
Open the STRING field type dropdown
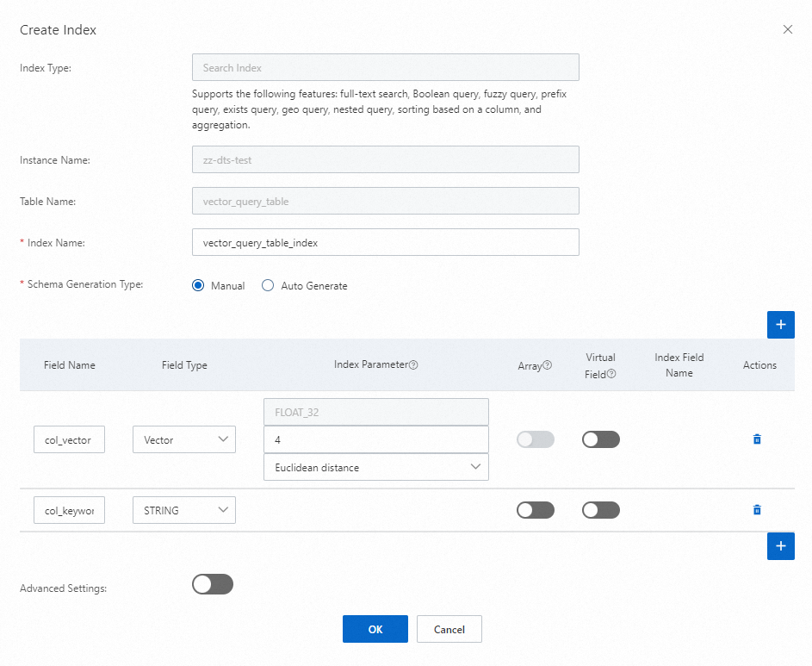pos(184,510)
